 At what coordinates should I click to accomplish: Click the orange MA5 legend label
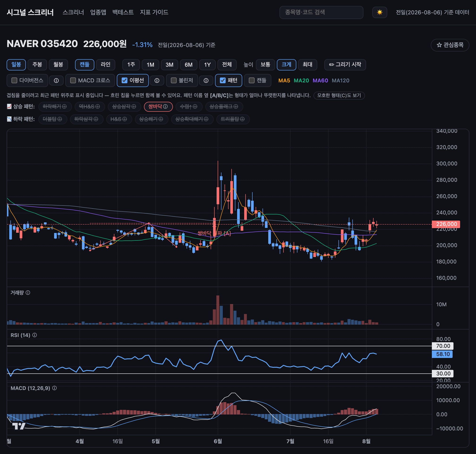pyautogui.click(x=284, y=81)
